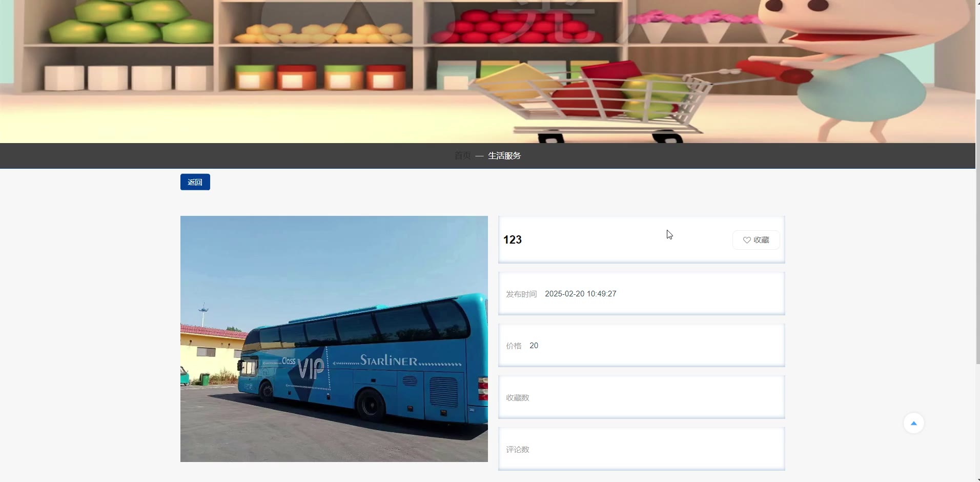Viewport: 980px width, 482px height.
Task: Go back with the 返回 button
Action: [195, 182]
